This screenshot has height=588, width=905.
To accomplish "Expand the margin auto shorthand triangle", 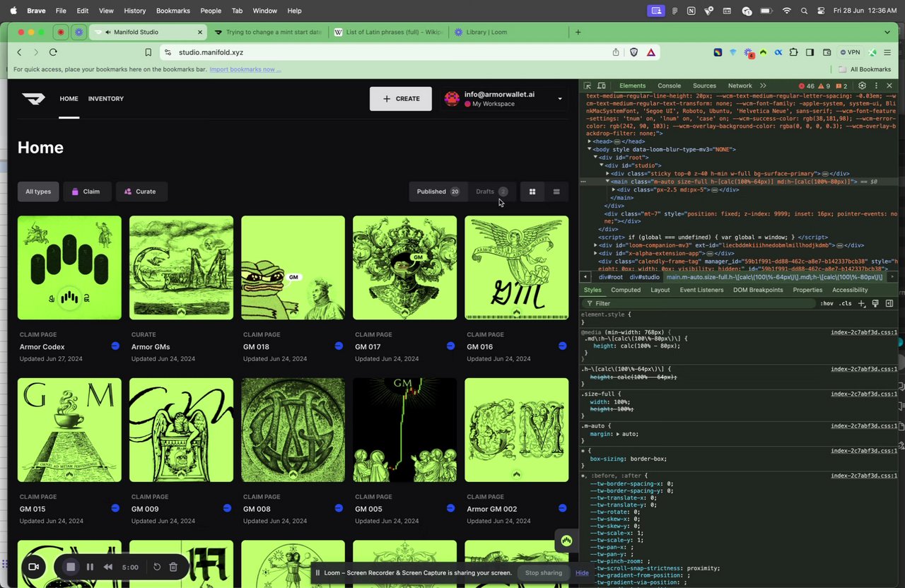I will tap(619, 434).
